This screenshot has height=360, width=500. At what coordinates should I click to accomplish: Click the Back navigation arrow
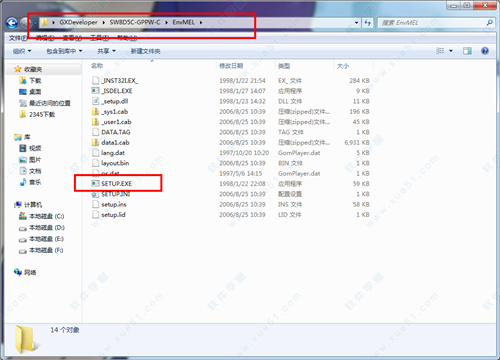(12, 23)
